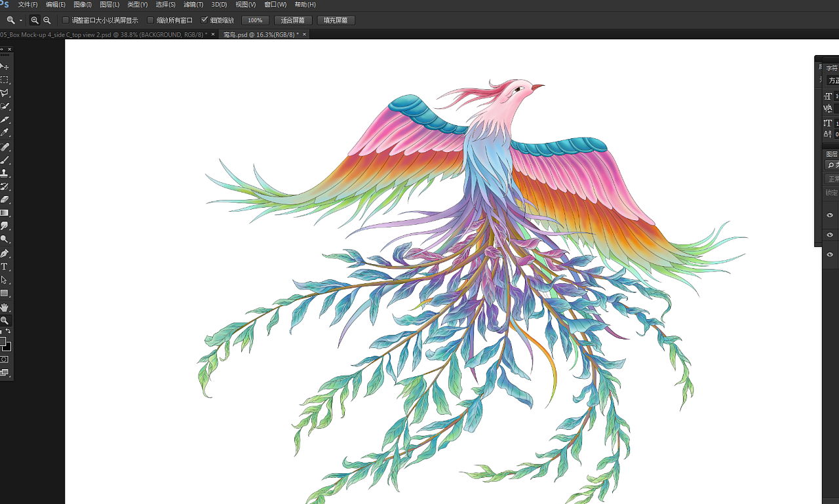The image size is (839, 504).
Task: Open the zoom tool flyout arrow
Action: pos(20,20)
